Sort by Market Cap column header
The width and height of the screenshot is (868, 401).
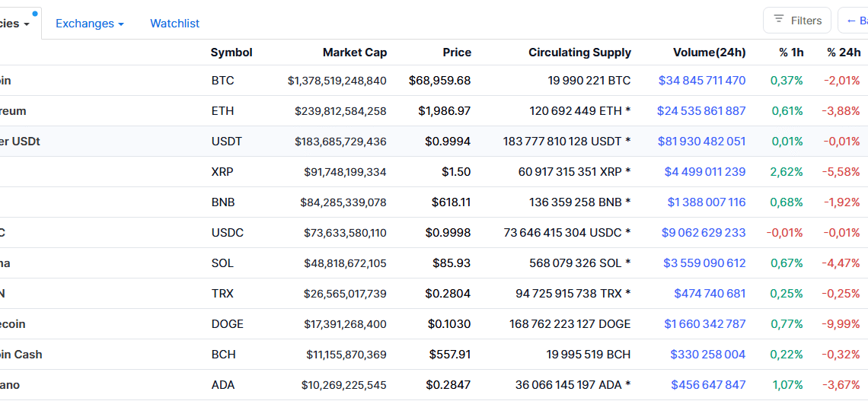[354, 53]
